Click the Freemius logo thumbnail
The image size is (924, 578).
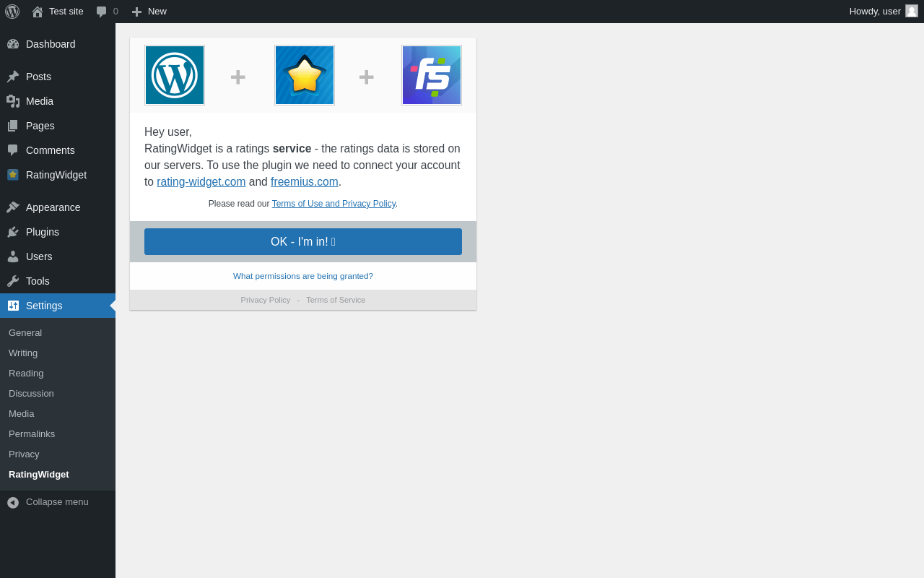pos(432,75)
